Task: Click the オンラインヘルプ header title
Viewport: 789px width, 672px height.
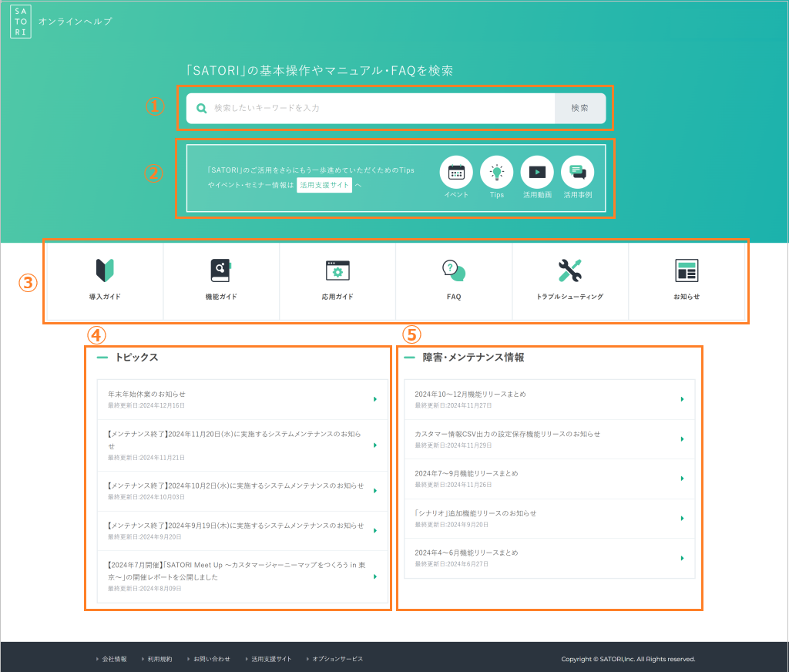Action: pos(76,22)
